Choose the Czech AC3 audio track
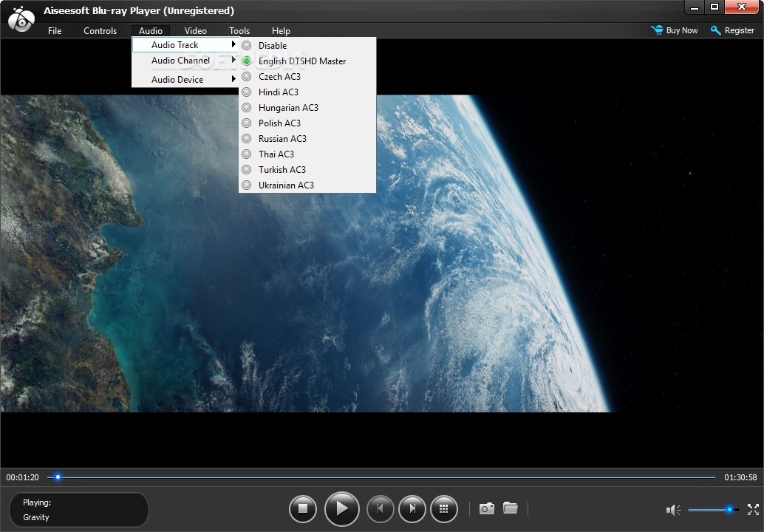Image resolution: width=764 pixels, height=532 pixels. tap(307, 77)
